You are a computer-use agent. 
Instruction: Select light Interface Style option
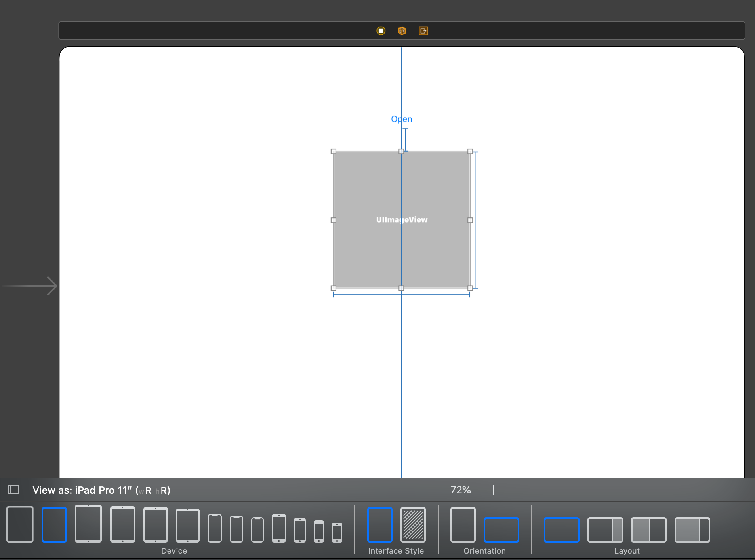coord(380,524)
